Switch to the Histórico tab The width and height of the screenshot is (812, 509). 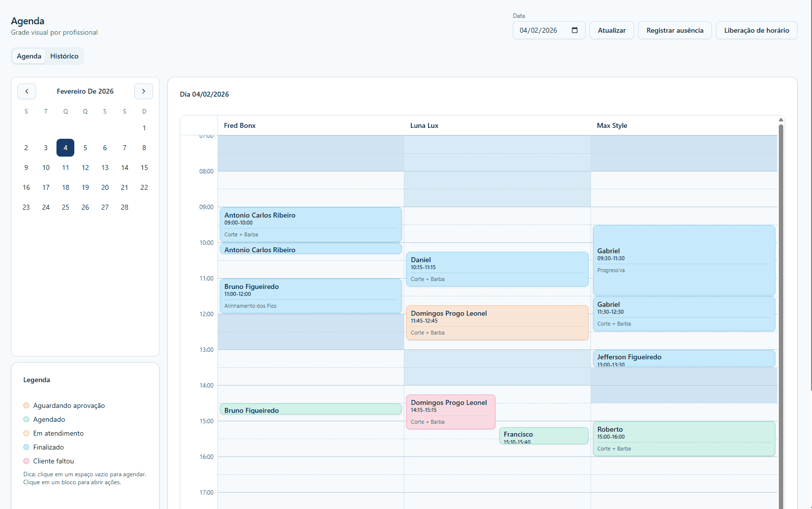pos(64,56)
